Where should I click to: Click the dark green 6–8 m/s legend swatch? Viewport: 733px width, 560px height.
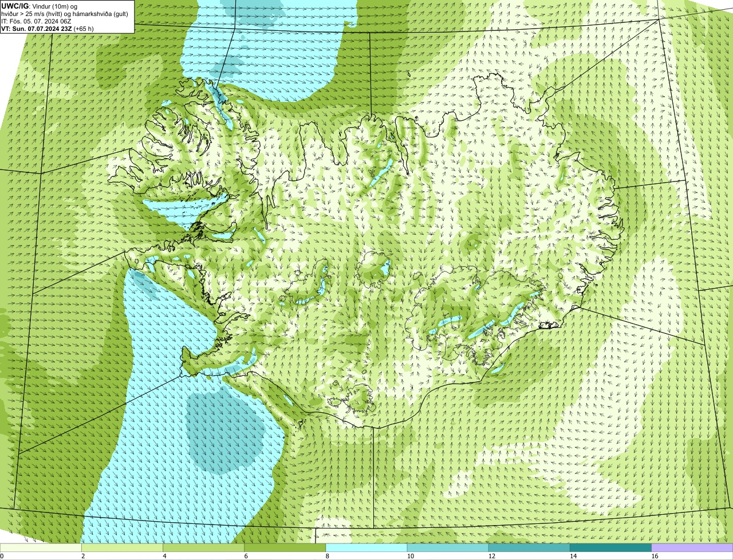(285, 547)
